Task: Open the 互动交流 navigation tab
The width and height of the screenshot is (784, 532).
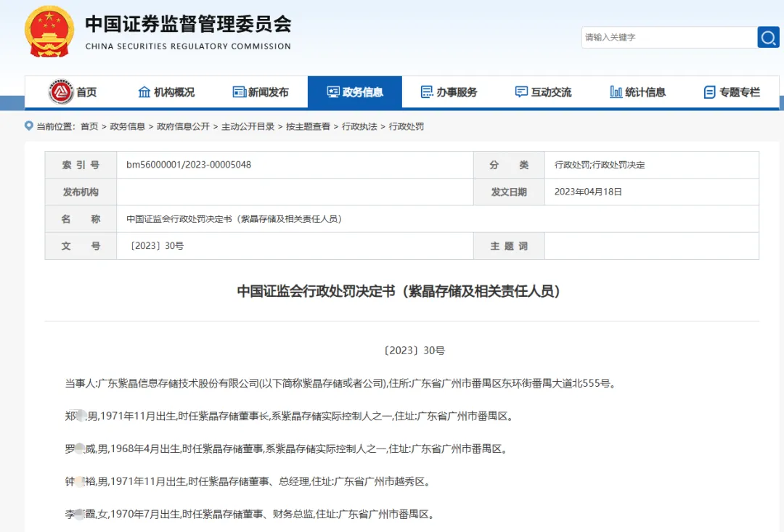Action: point(544,92)
